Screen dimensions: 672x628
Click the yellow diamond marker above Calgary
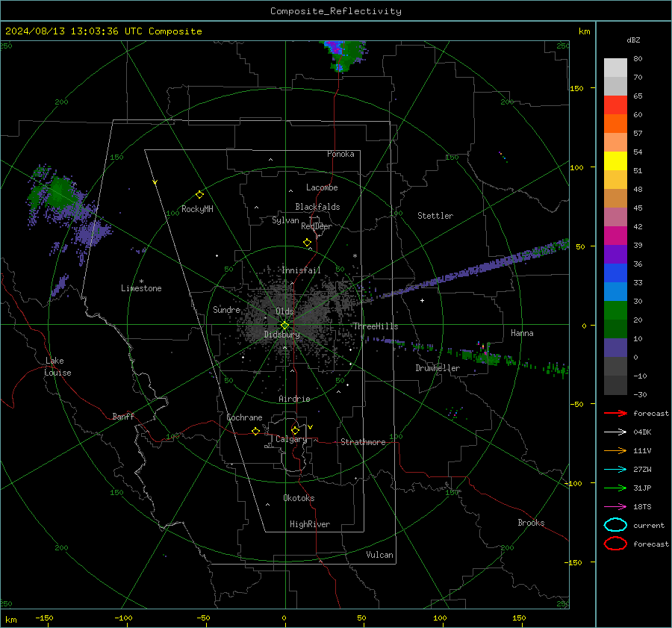pos(295,430)
